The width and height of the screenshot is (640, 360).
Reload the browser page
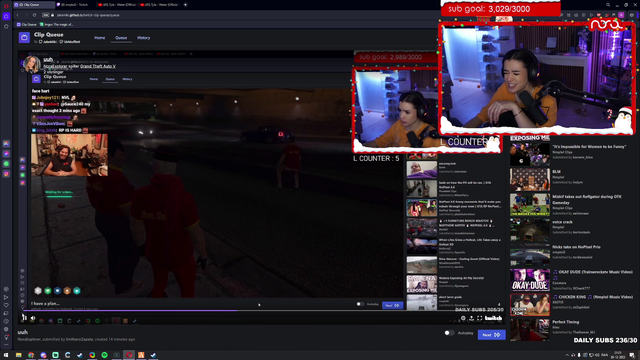34,15
